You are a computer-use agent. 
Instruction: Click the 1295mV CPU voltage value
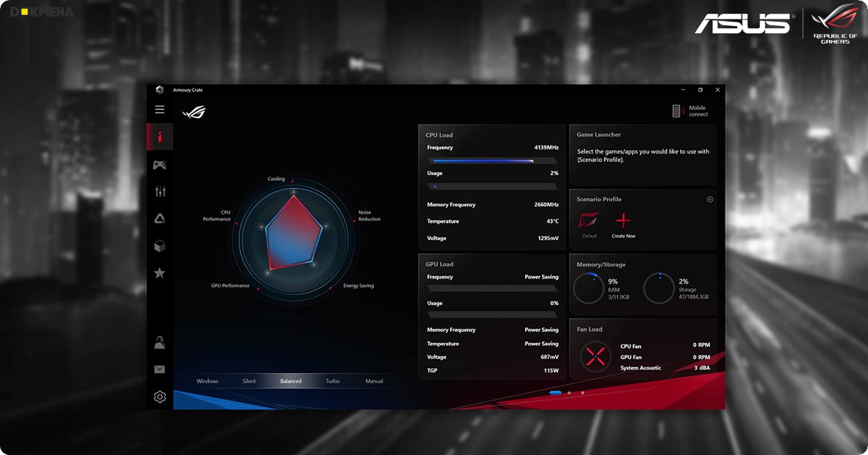click(x=548, y=238)
